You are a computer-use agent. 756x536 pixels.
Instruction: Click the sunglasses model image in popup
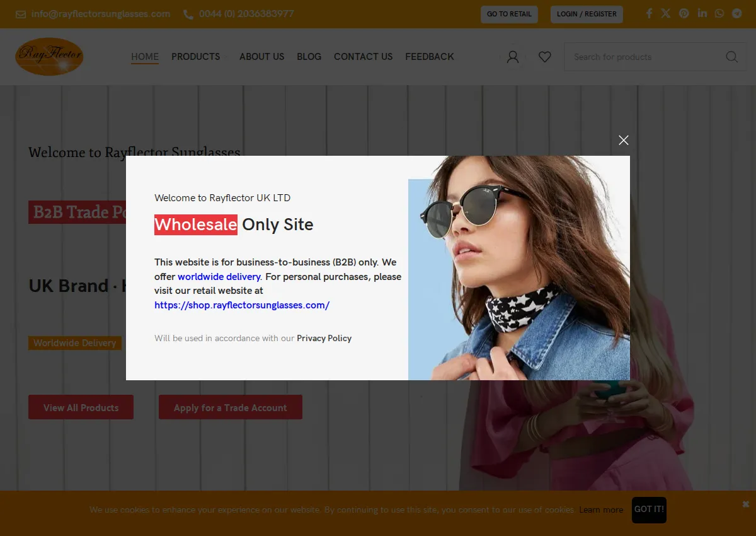point(519,268)
